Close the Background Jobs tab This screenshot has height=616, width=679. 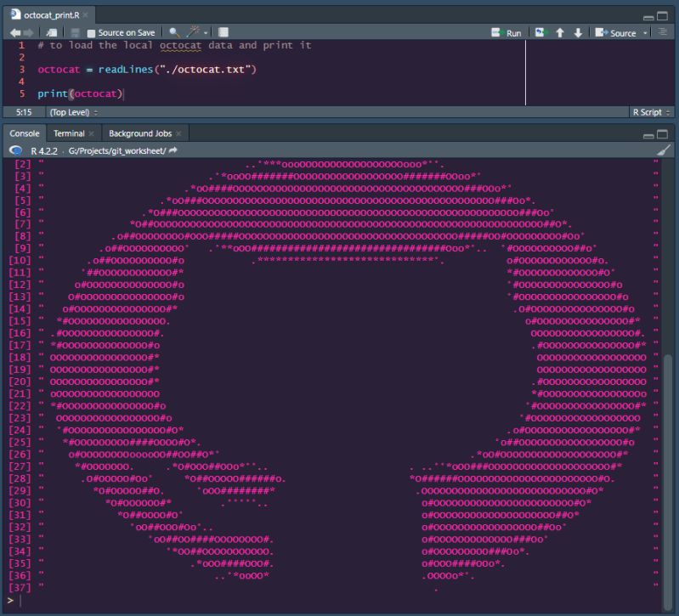point(178,133)
